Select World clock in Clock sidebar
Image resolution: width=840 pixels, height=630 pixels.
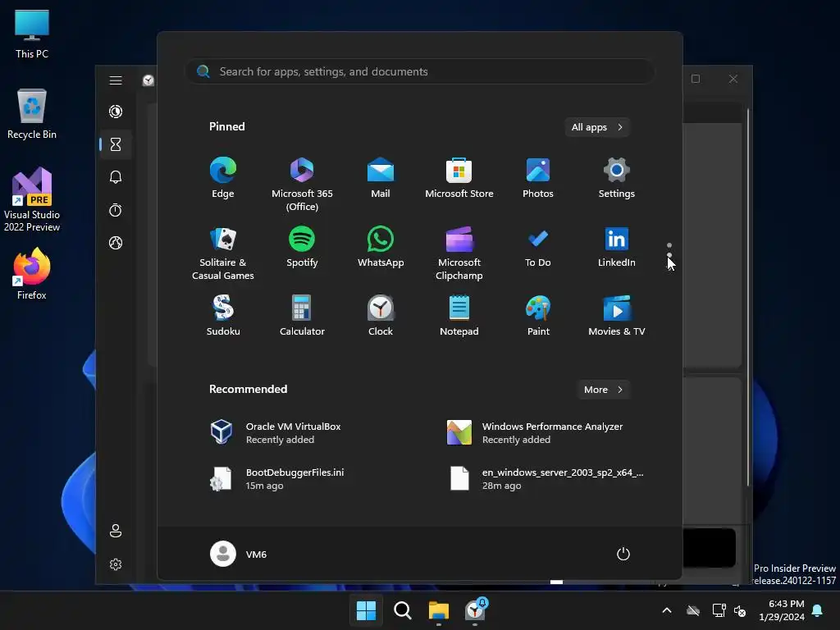click(116, 243)
